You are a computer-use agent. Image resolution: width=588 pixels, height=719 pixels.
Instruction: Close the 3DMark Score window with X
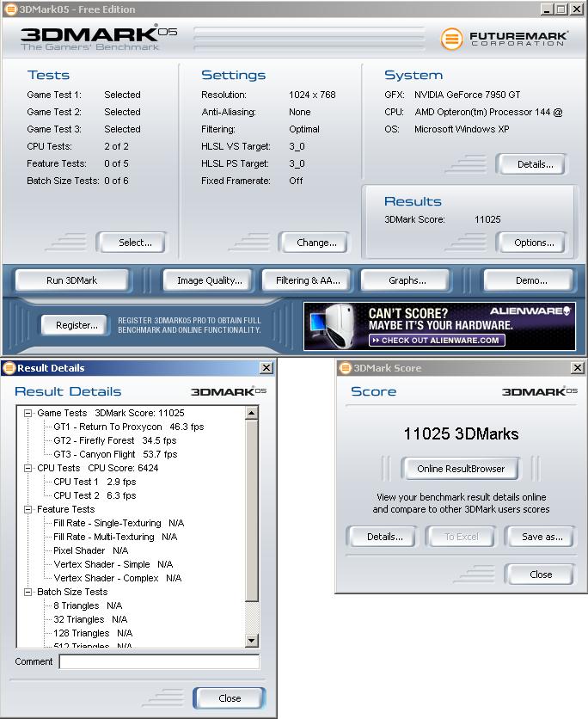(x=578, y=368)
